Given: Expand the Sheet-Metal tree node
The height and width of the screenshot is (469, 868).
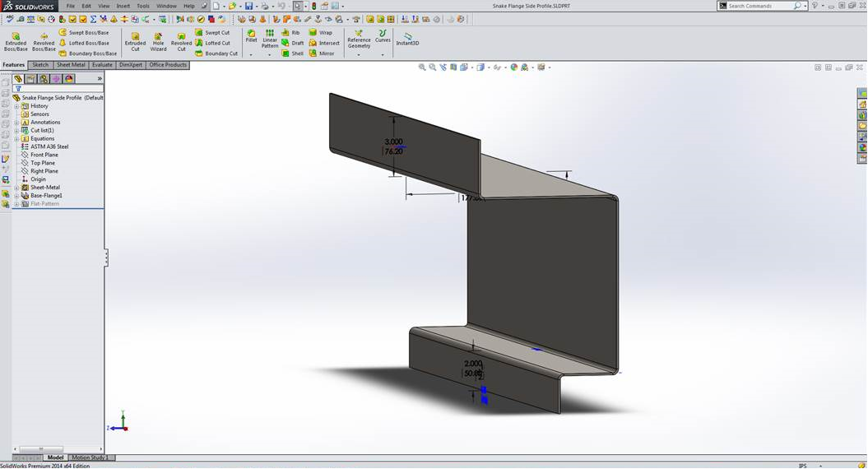Looking at the screenshot, I should [x=16, y=188].
